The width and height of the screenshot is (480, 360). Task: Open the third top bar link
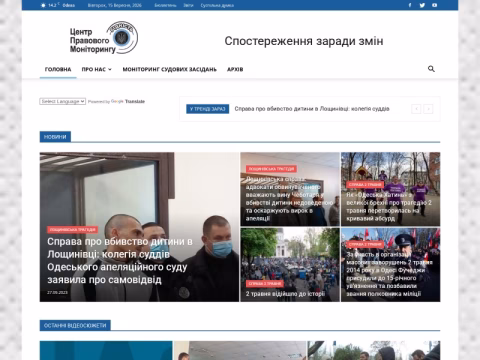(x=217, y=5)
